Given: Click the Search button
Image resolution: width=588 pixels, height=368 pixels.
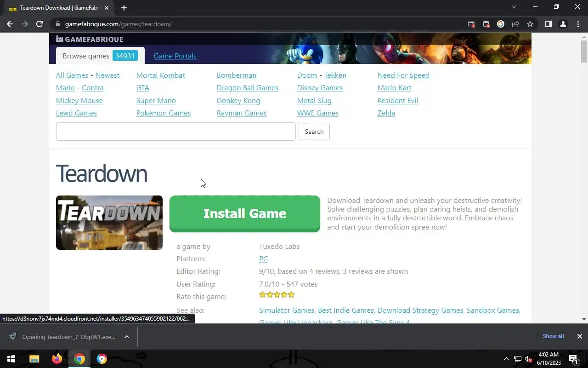Looking at the screenshot, I should click(314, 132).
